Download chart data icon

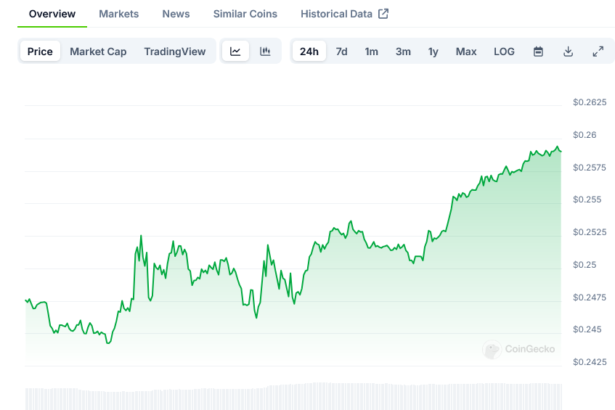pyautogui.click(x=568, y=52)
